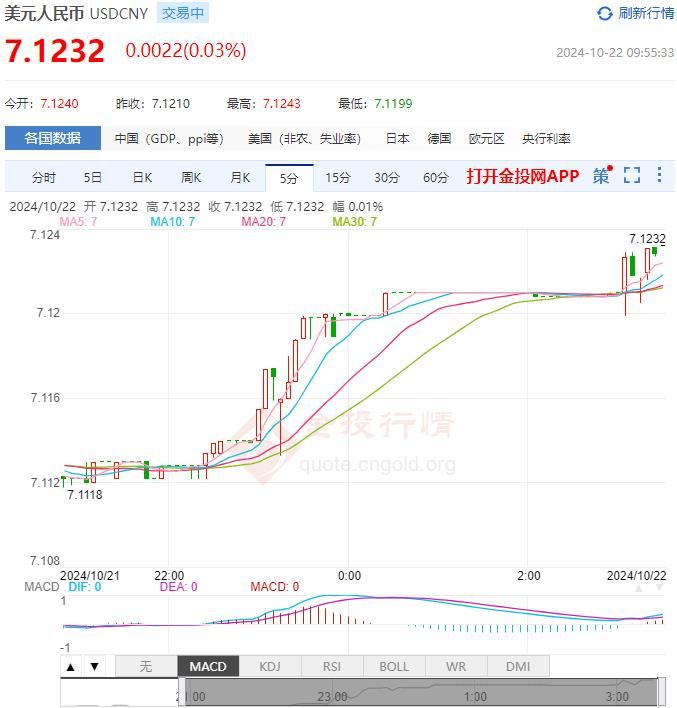Switch to the 60分 chart tab

(x=436, y=177)
